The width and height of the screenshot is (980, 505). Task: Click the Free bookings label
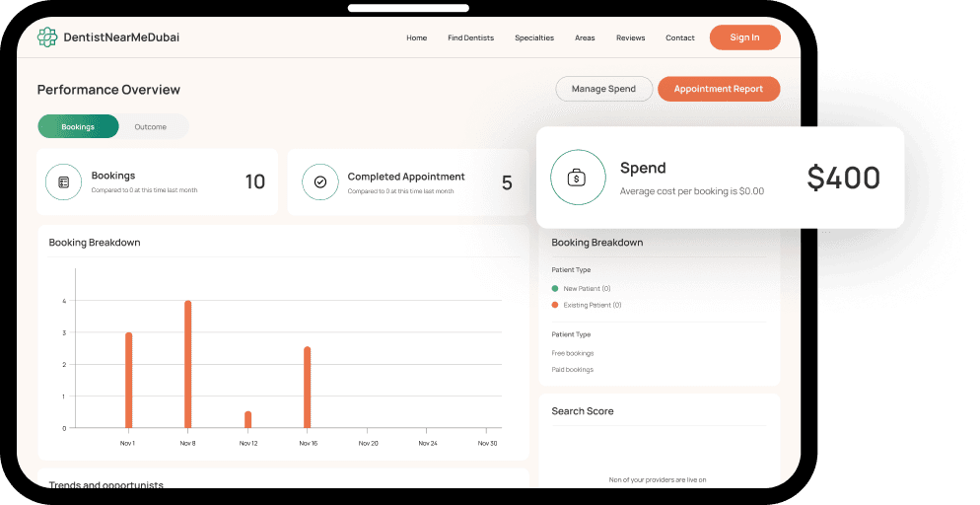(x=573, y=353)
